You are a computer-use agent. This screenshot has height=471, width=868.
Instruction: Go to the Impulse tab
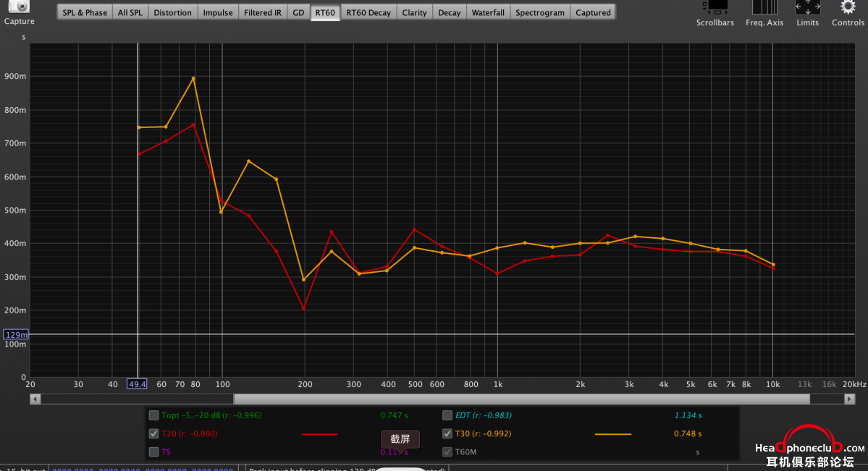[x=218, y=12]
